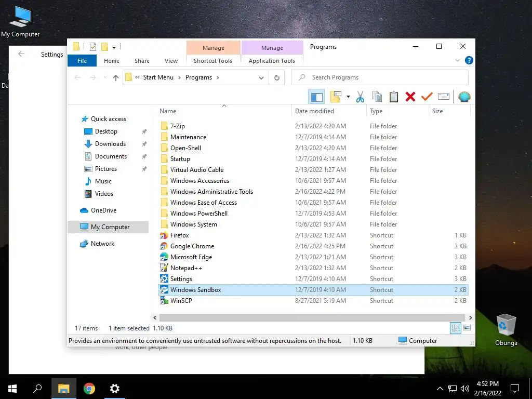Open Customize Quick Access Toolbar dropdown
Viewport: 532px width, 399px height.
click(114, 47)
